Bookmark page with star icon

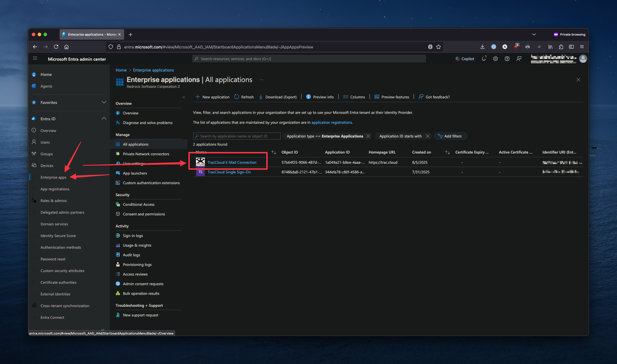click(439, 47)
